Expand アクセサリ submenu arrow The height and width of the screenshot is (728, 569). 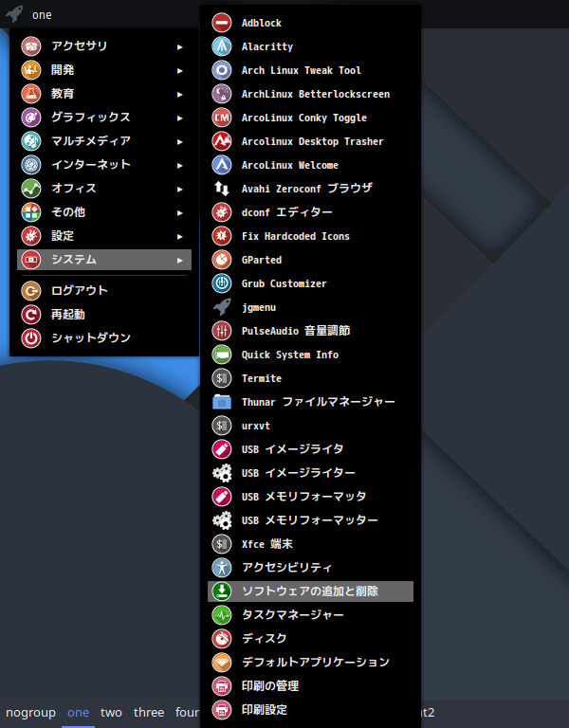[180, 46]
